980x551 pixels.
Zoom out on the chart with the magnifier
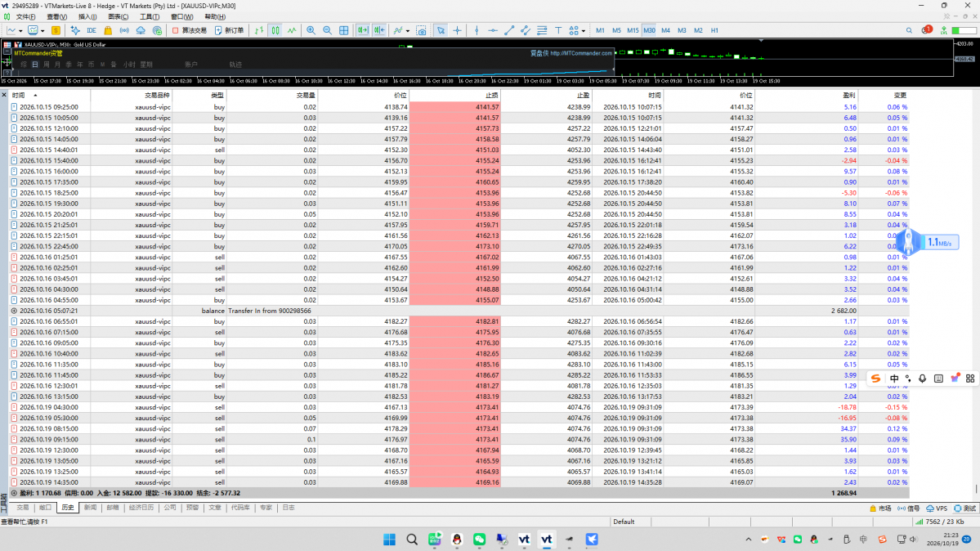click(x=327, y=30)
